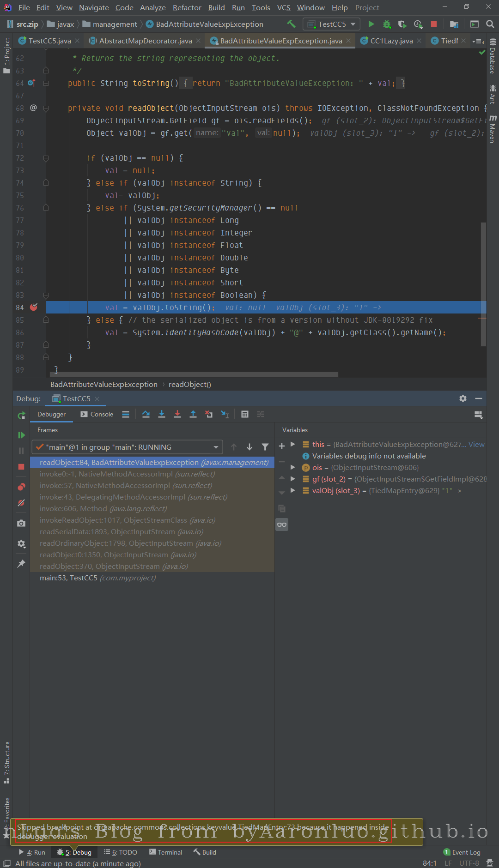Click the Run to Cursor icon
The height and width of the screenshot is (868, 499).
225,414
